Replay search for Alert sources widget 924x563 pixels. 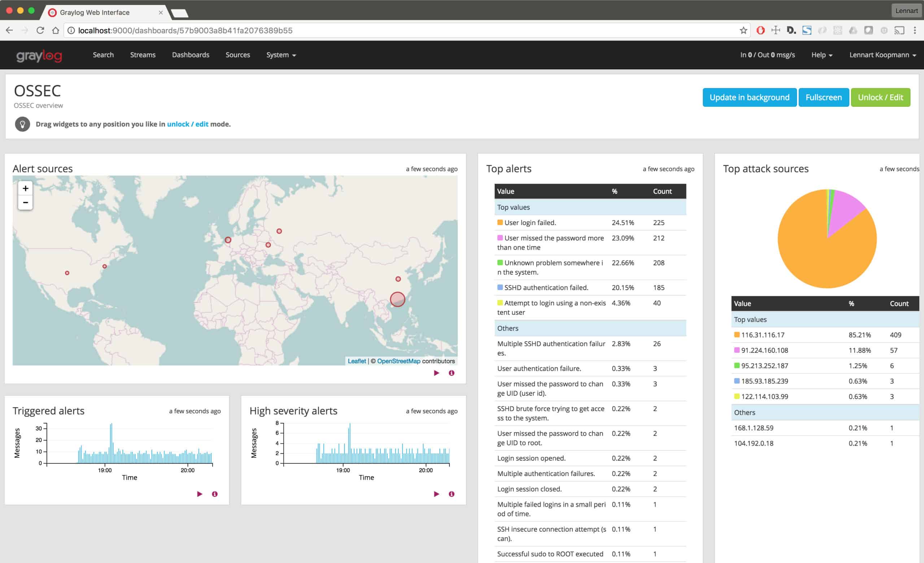pyautogui.click(x=436, y=373)
